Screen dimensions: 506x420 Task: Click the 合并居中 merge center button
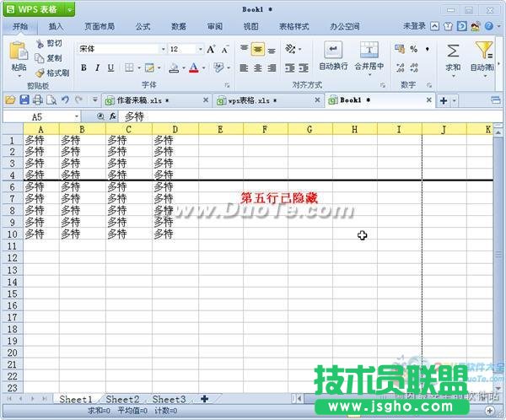coord(369,58)
